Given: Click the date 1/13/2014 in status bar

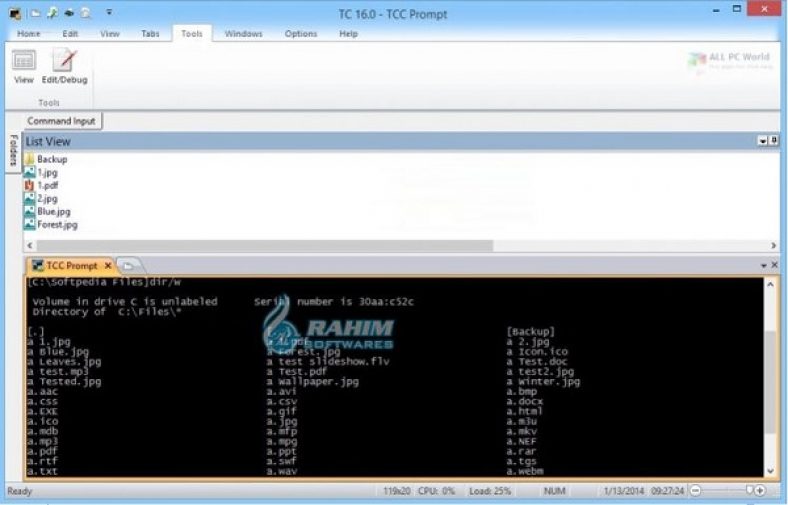Looking at the screenshot, I should pyautogui.click(x=623, y=491).
